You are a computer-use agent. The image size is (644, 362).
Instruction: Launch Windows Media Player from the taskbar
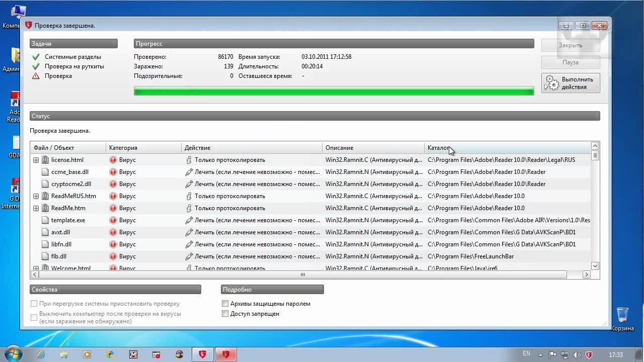click(87, 354)
